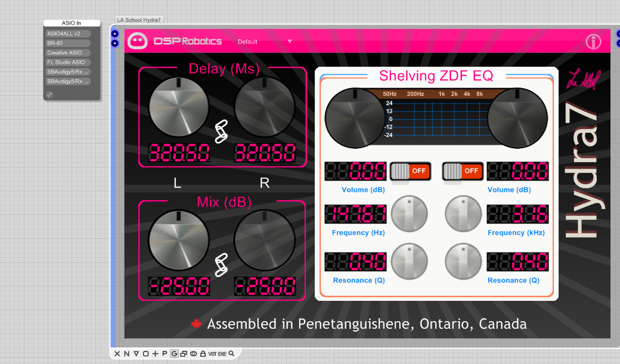Select BR-80 in ASIO In list

(67, 43)
